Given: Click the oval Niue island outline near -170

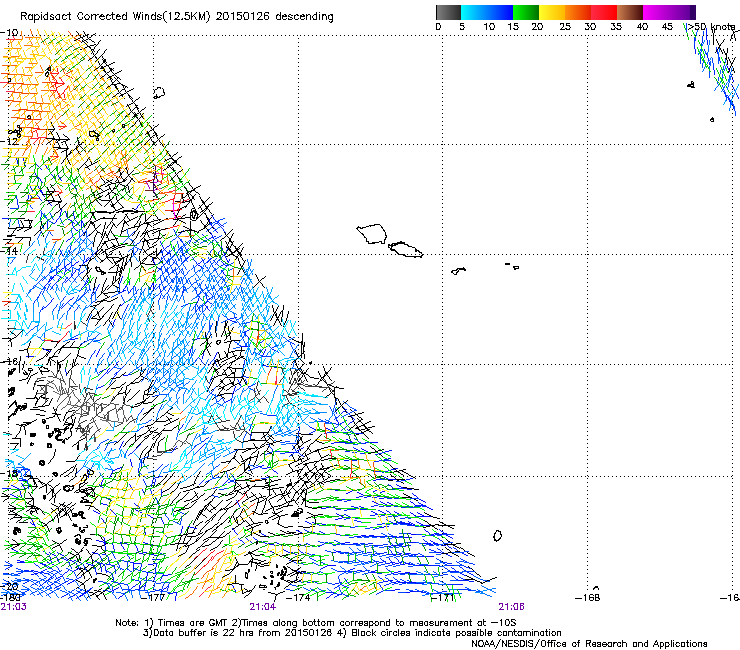Looking at the screenshot, I should click(497, 536).
